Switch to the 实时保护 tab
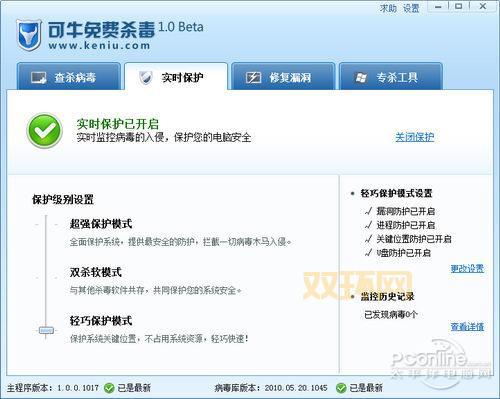The image size is (500, 399). pyautogui.click(x=176, y=76)
